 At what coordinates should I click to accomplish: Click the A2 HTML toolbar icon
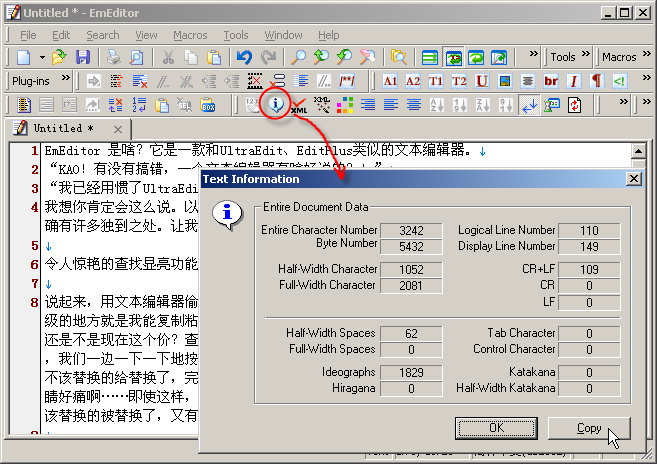[413, 81]
